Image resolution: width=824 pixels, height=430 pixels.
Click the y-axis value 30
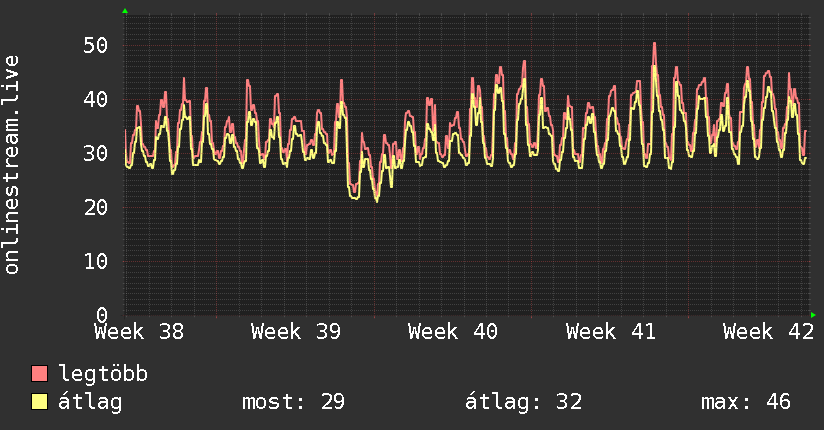[x=96, y=153]
